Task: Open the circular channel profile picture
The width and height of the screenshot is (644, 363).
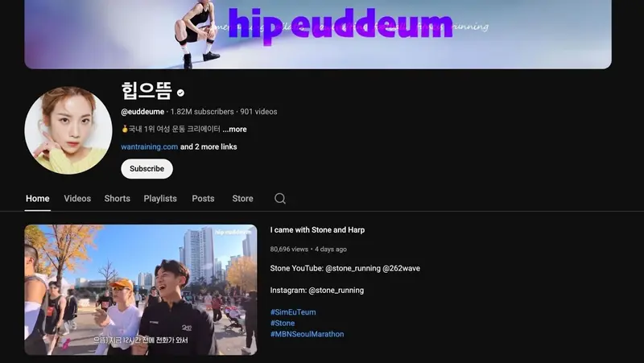Action: [x=68, y=130]
